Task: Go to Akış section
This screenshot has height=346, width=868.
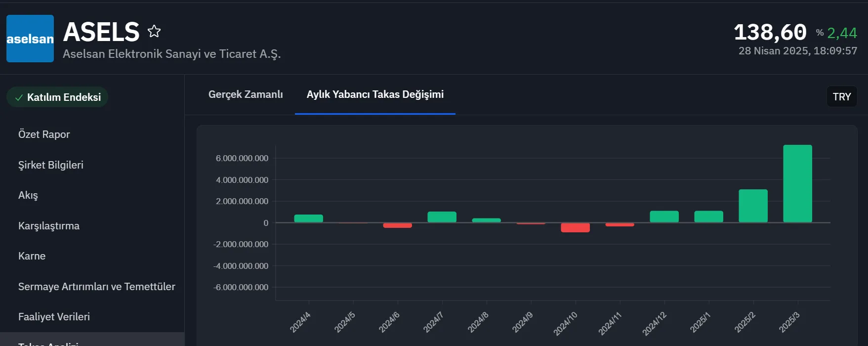Action: (28, 195)
